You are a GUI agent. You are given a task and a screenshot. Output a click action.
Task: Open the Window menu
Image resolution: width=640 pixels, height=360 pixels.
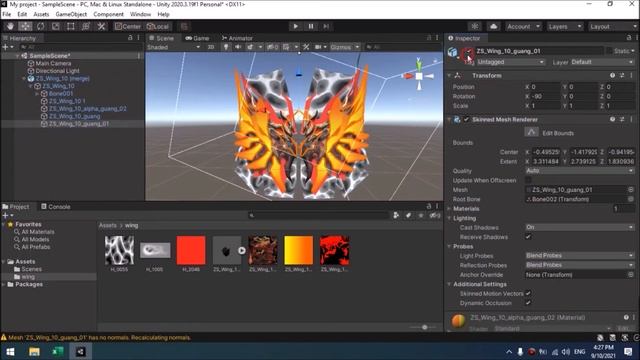coord(140,14)
